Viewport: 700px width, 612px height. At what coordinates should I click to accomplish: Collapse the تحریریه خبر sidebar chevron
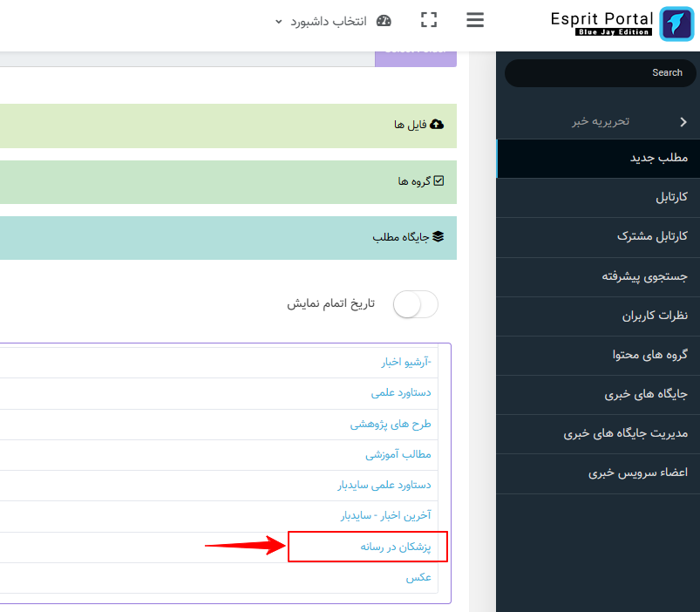[x=683, y=122]
